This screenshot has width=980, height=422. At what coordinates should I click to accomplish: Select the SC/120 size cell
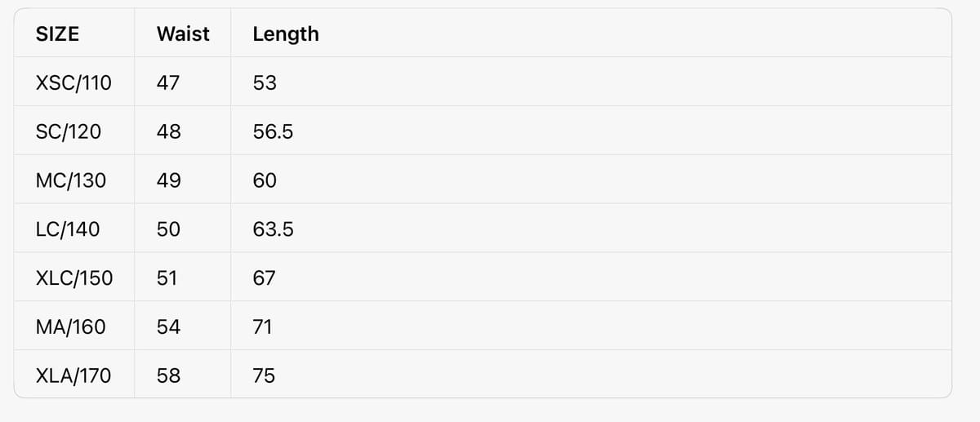[x=69, y=131]
